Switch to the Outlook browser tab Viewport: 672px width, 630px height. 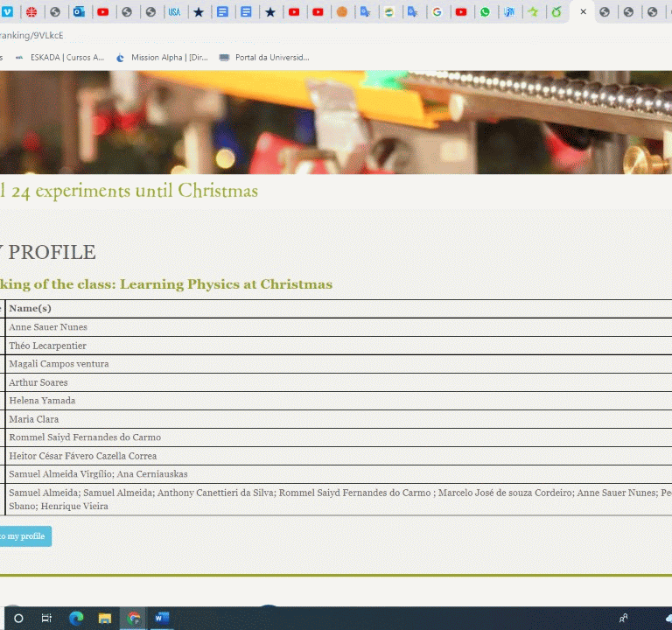(79, 12)
